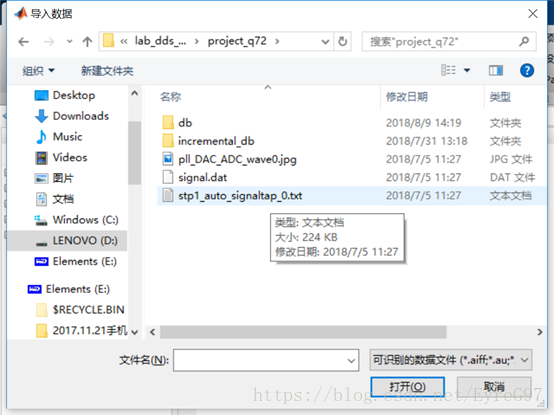This screenshot has height=415, width=554.
Task: Expand the recent locations dropdown arrow
Action: pyautogui.click(x=69, y=42)
